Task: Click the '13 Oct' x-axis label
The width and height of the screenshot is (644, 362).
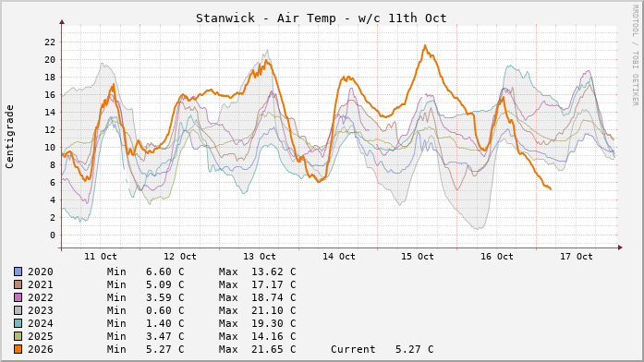Action: [x=259, y=257]
